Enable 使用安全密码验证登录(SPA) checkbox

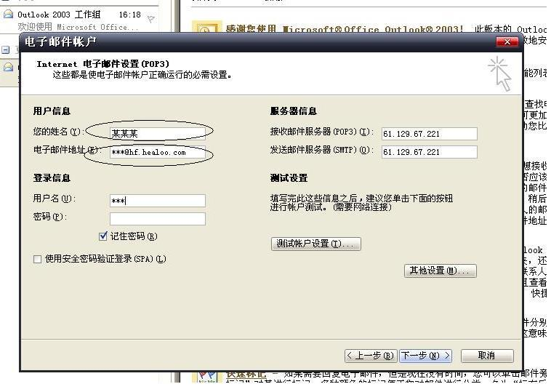click(38, 259)
